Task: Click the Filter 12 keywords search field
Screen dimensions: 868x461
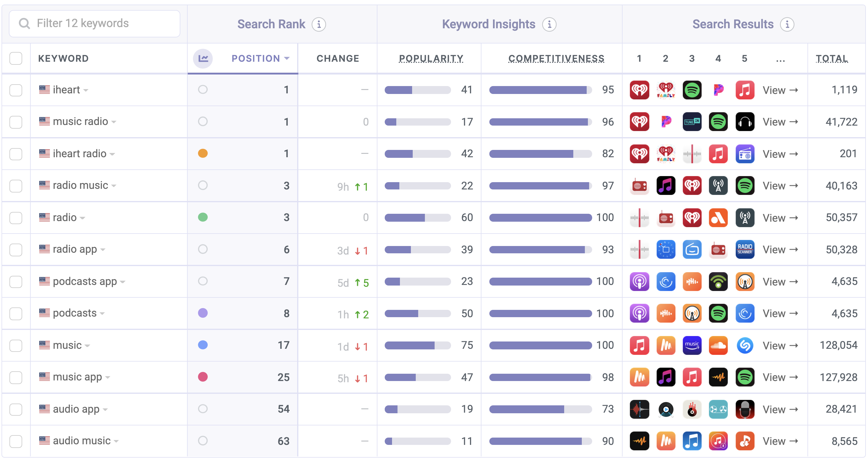Action: point(95,24)
